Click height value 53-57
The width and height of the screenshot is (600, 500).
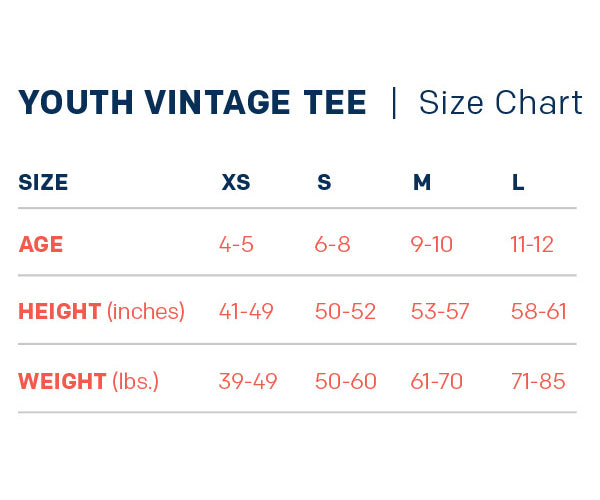click(440, 311)
